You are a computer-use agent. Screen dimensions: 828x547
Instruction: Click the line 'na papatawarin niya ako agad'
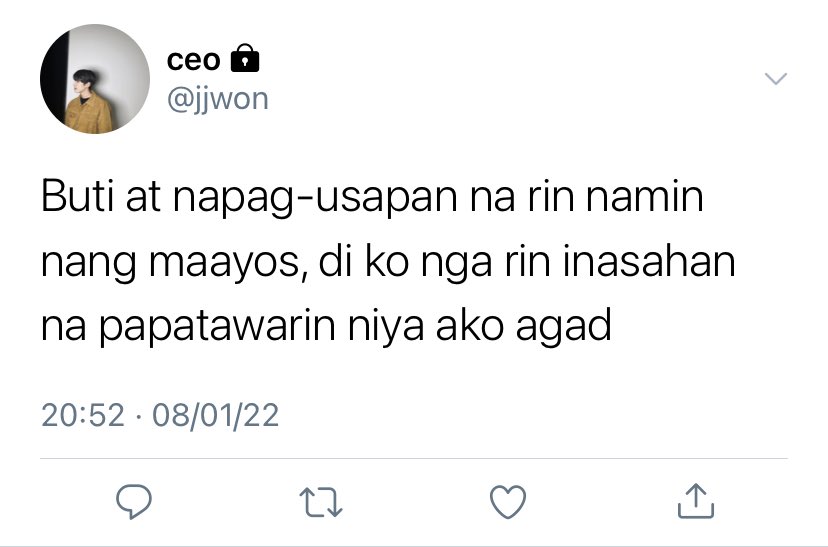pos(326,327)
